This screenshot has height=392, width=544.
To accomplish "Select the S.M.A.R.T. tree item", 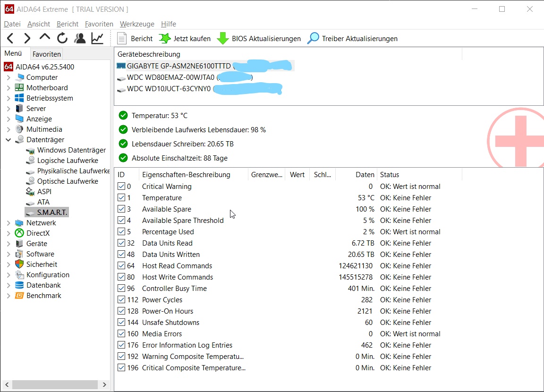I will [47, 212].
